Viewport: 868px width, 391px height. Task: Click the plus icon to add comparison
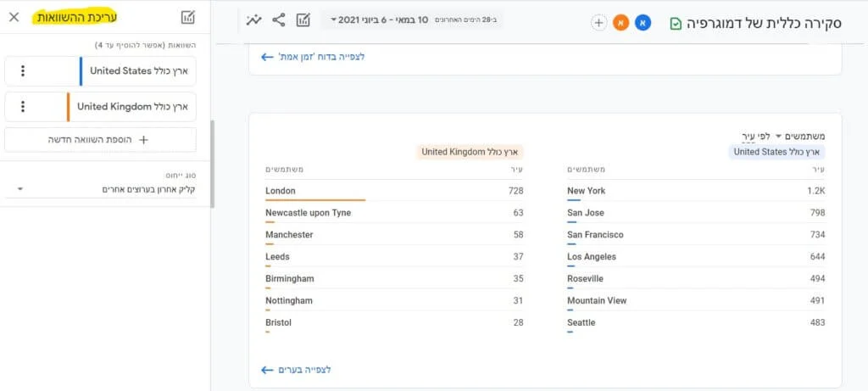pos(598,23)
